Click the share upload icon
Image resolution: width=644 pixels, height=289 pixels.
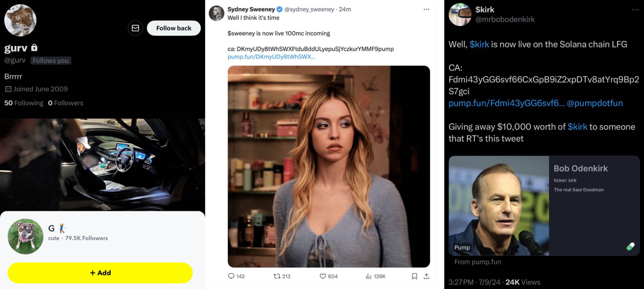tap(427, 276)
